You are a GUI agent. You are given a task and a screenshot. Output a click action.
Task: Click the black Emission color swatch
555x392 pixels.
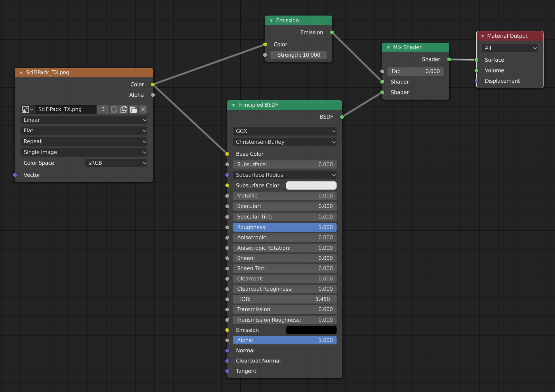coord(311,330)
